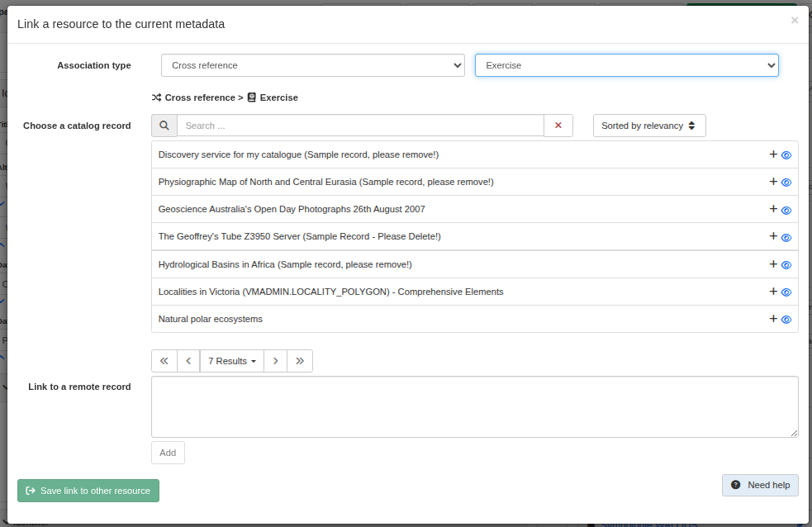View Geoscience Australia's Open Day Photographs record

[786, 210]
